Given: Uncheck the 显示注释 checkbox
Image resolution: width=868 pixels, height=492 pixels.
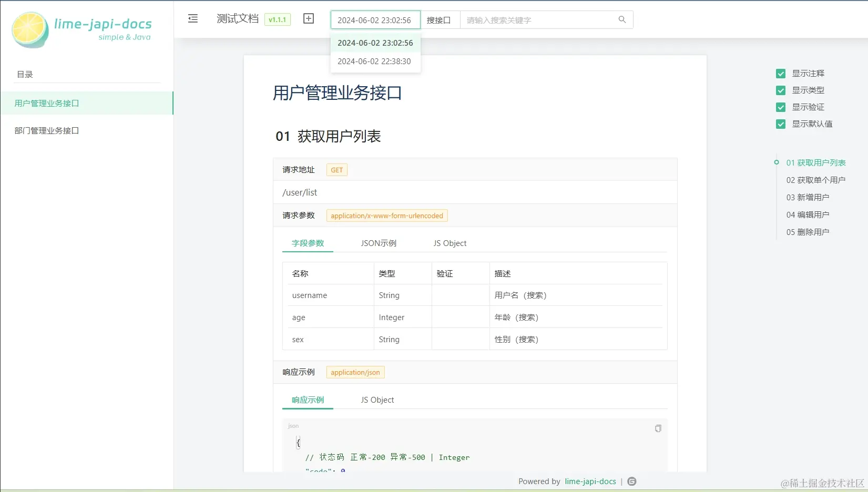Looking at the screenshot, I should point(781,74).
